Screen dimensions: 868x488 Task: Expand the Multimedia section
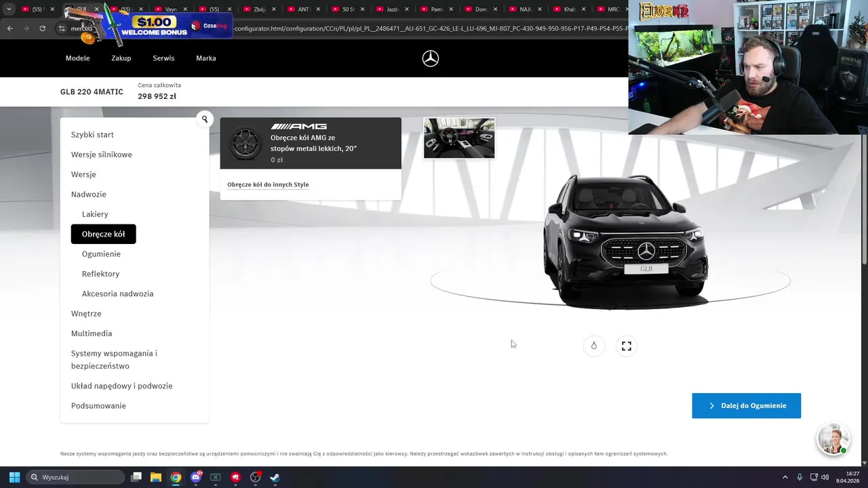(92, 333)
